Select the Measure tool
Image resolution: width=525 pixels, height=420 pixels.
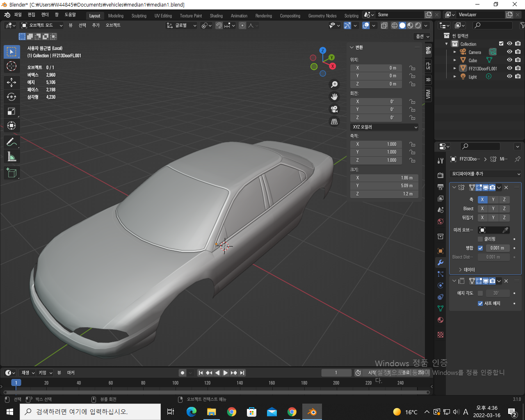(11, 157)
